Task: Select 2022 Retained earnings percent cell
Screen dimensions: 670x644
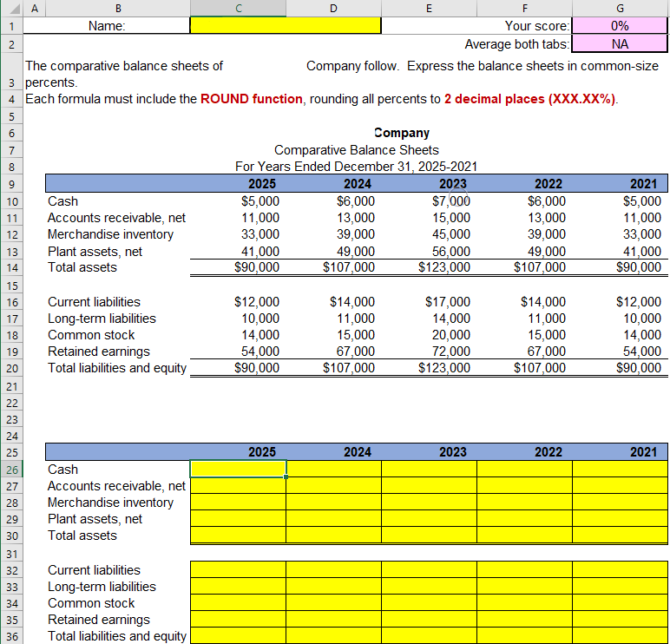Action: click(x=525, y=619)
